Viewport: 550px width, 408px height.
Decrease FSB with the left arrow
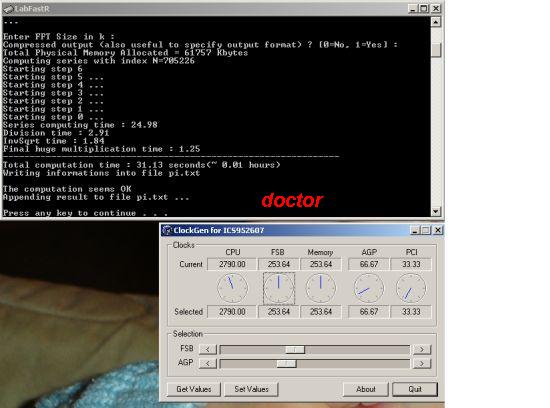(208, 349)
